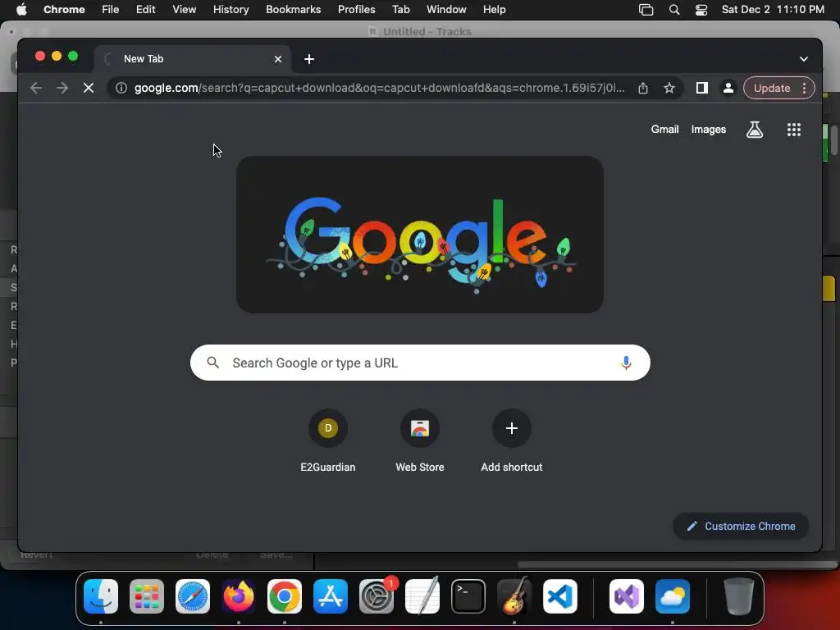Click the Google holiday lights doodle
This screenshot has height=630, width=840.
pyautogui.click(x=420, y=235)
